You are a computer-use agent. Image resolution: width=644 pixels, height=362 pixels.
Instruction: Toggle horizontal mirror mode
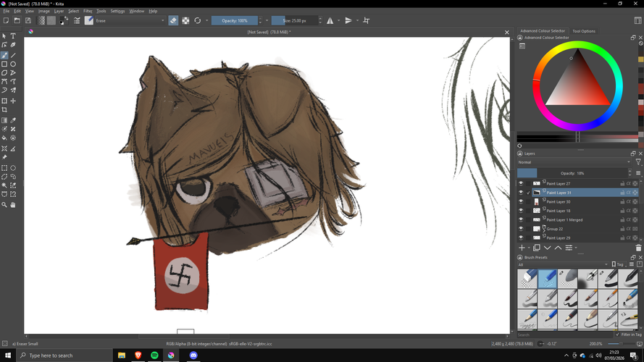[x=330, y=20]
